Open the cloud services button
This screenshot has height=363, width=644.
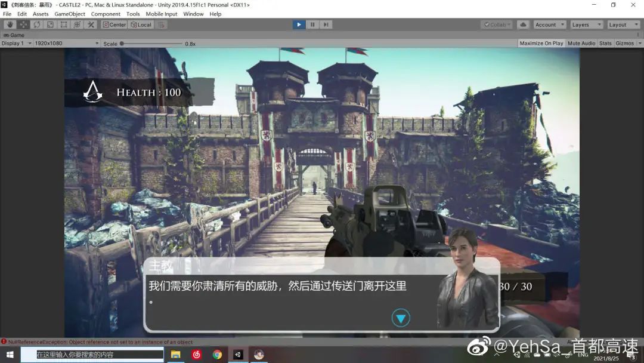[x=523, y=24]
